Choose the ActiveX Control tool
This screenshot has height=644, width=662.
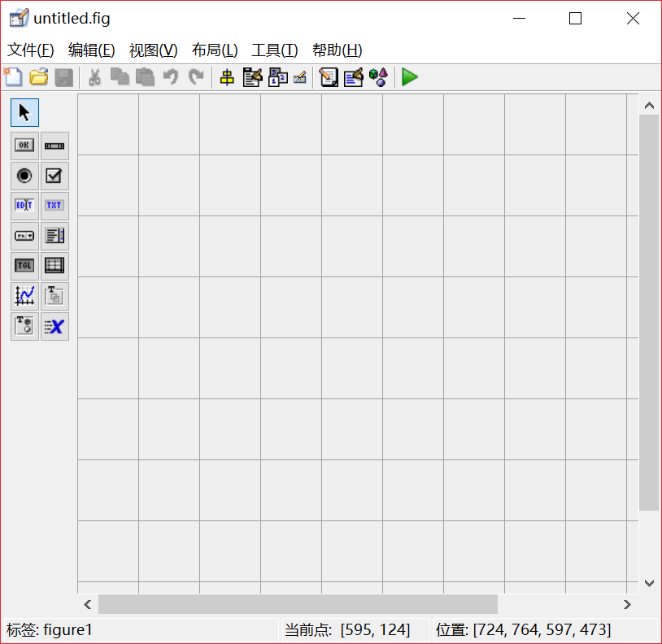[54, 326]
